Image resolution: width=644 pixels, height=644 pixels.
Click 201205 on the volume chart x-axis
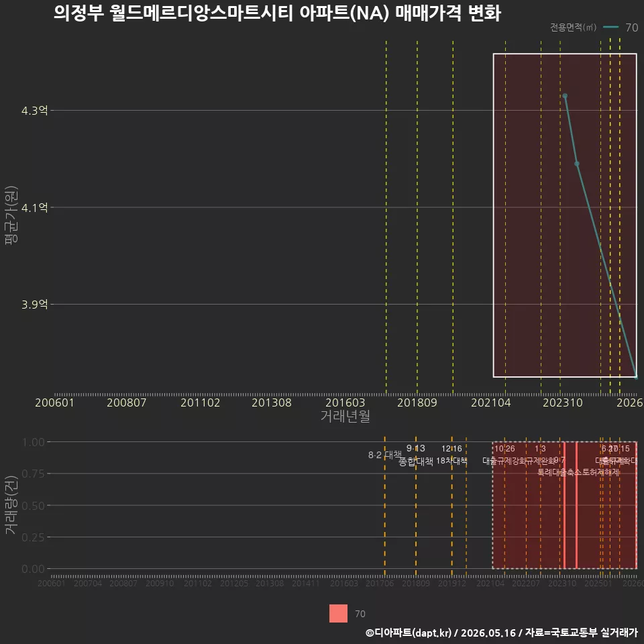(234, 583)
